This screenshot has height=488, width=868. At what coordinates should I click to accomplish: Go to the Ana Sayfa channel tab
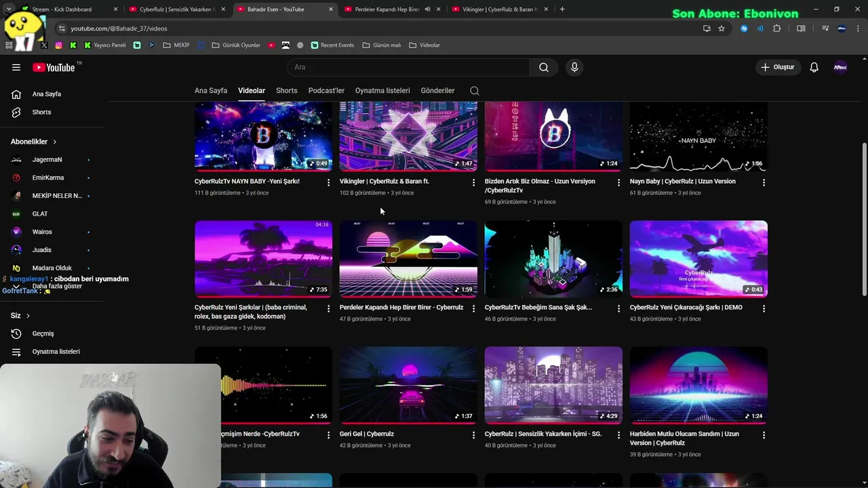pyautogui.click(x=211, y=91)
